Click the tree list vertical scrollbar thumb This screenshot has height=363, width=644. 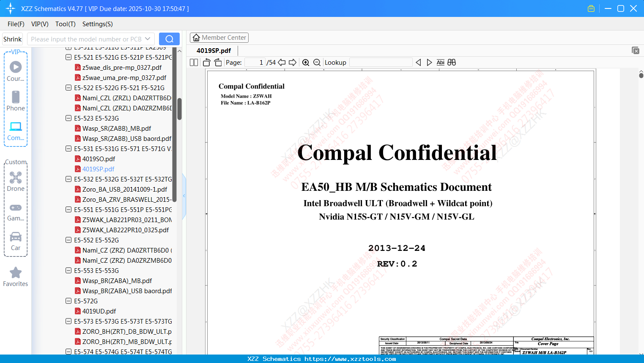coord(179,109)
